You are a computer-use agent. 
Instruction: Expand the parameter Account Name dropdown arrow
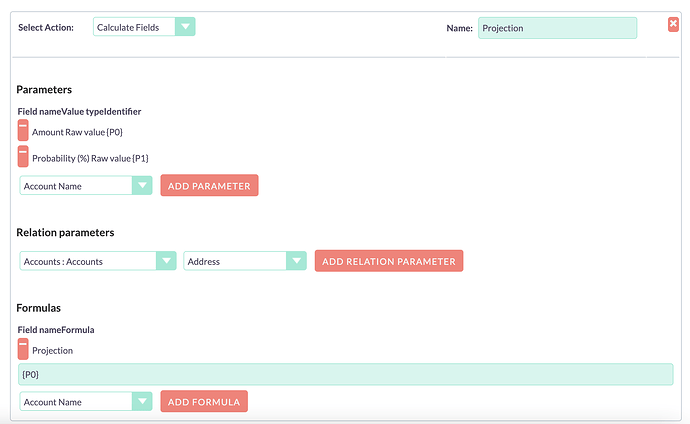142,186
